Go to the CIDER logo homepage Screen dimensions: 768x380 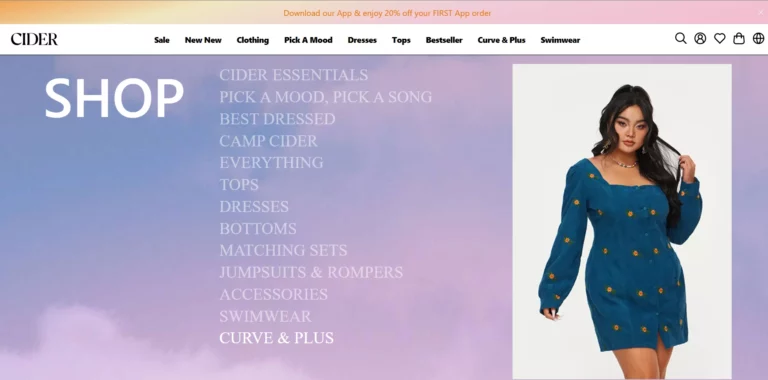pos(34,39)
